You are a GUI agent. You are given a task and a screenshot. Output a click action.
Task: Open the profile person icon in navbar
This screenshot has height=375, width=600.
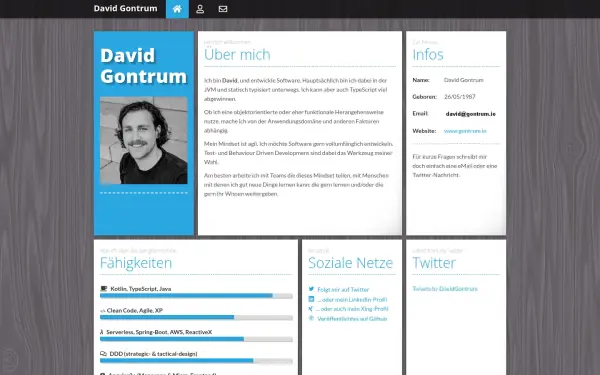click(x=200, y=9)
